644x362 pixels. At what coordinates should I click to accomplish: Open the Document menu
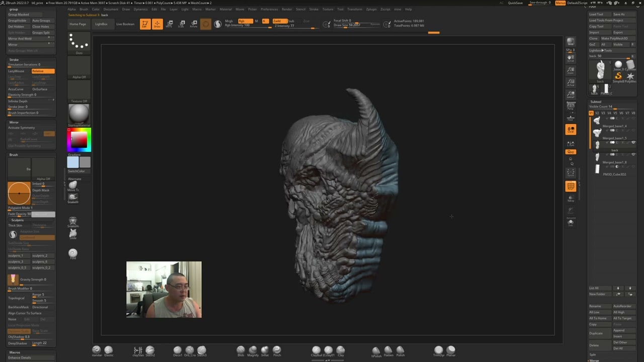point(111,9)
